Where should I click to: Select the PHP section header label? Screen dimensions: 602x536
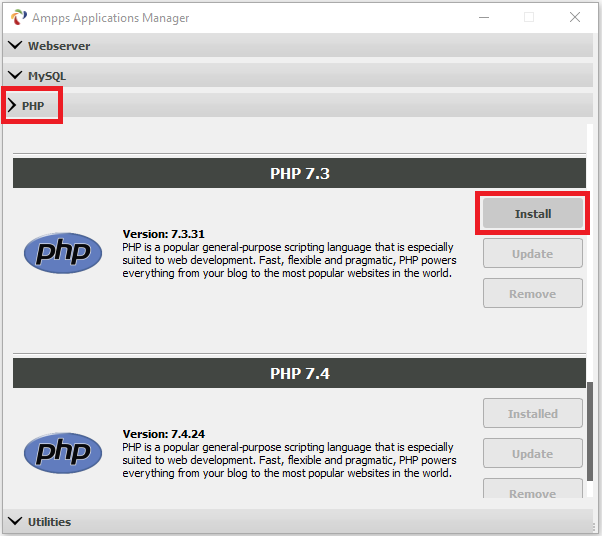(33, 106)
